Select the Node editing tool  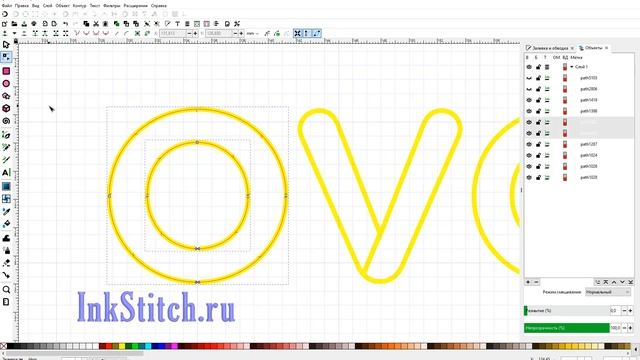coord(6,57)
